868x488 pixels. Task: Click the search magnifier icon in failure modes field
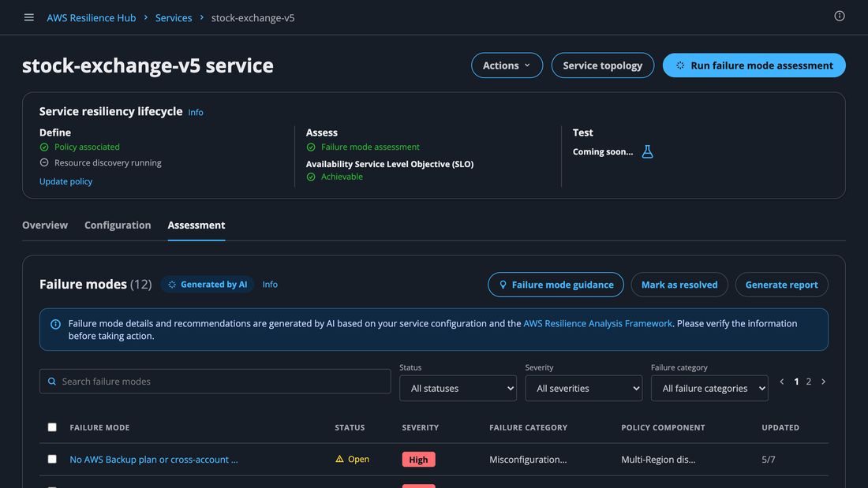52,382
